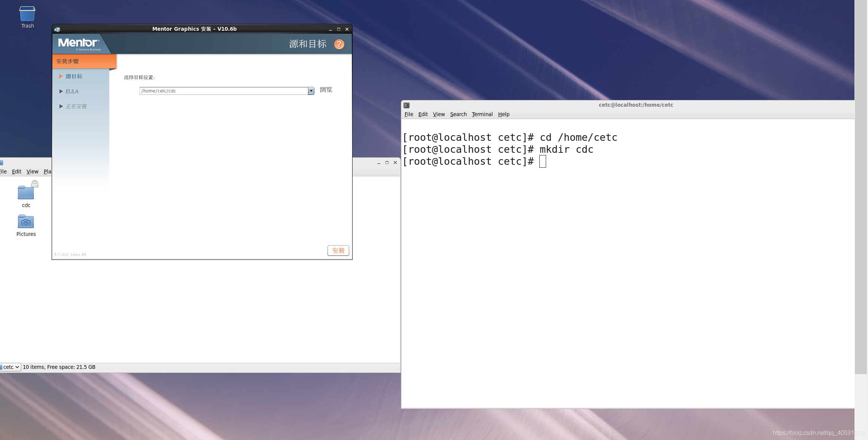868x440 pixels.
Task: Click the terminal window title icon
Action: [x=406, y=105]
